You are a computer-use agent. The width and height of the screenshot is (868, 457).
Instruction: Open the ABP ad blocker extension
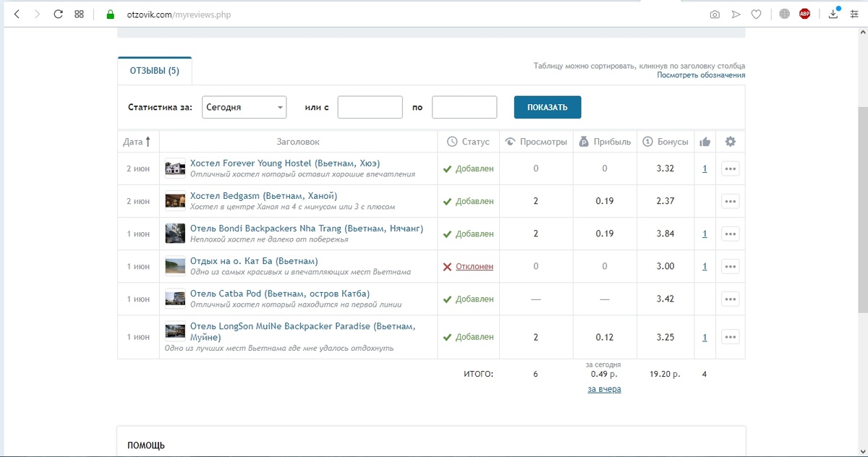(804, 14)
